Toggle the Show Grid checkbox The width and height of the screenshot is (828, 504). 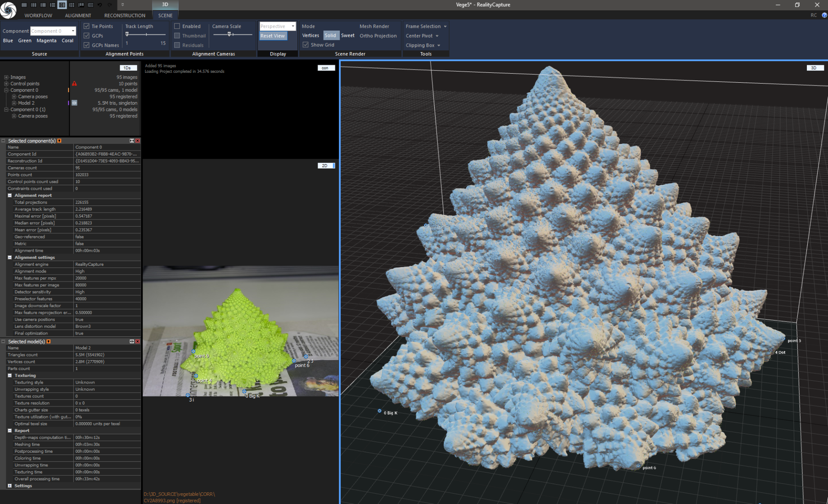(x=306, y=45)
